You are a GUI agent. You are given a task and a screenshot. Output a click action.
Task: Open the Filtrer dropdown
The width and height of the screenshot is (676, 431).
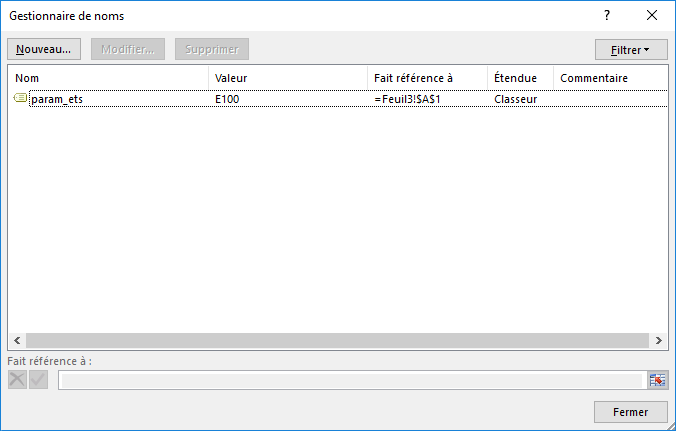(630, 49)
